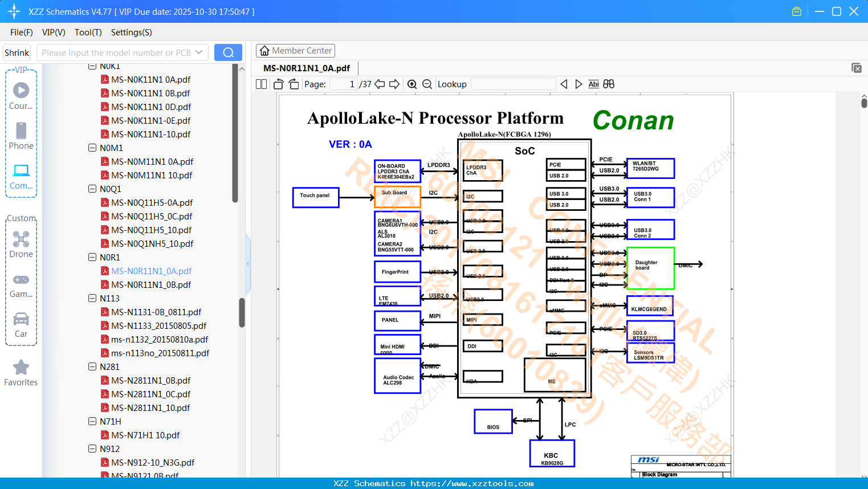Click the blue search button
This screenshot has width=868, height=489.
point(228,52)
